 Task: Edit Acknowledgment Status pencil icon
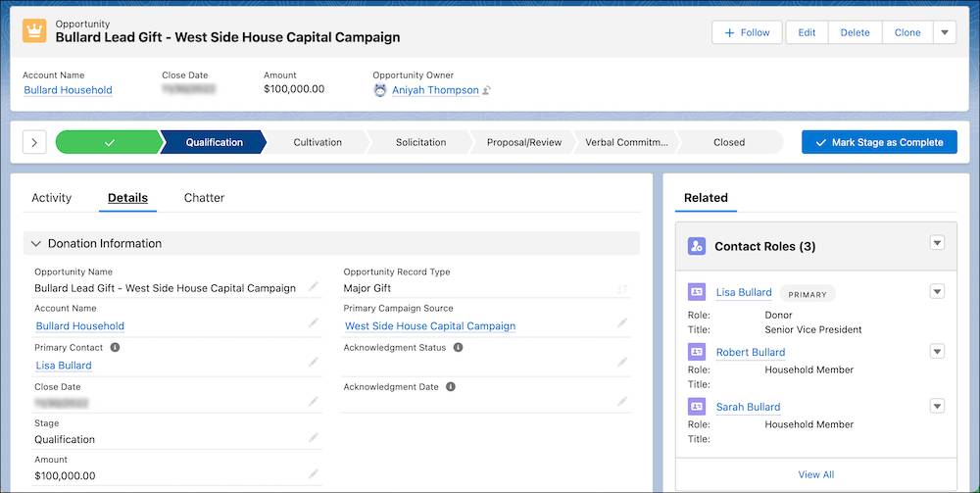(622, 363)
